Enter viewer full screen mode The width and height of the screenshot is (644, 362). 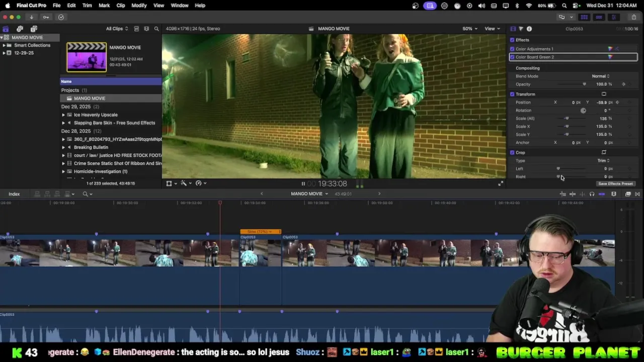(x=501, y=184)
